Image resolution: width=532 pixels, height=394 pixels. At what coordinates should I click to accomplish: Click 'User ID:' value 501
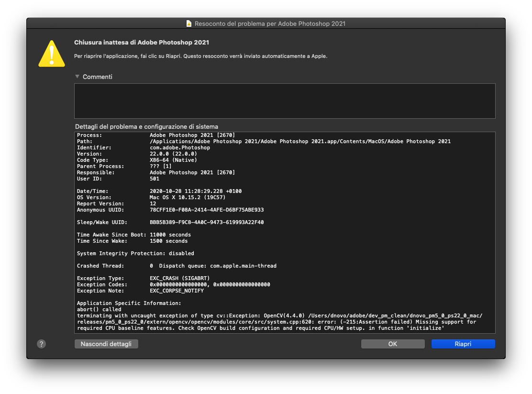(x=155, y=179)
